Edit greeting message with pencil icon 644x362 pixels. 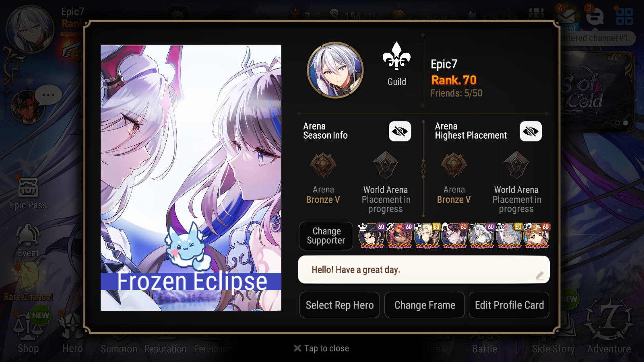[540, 276]
